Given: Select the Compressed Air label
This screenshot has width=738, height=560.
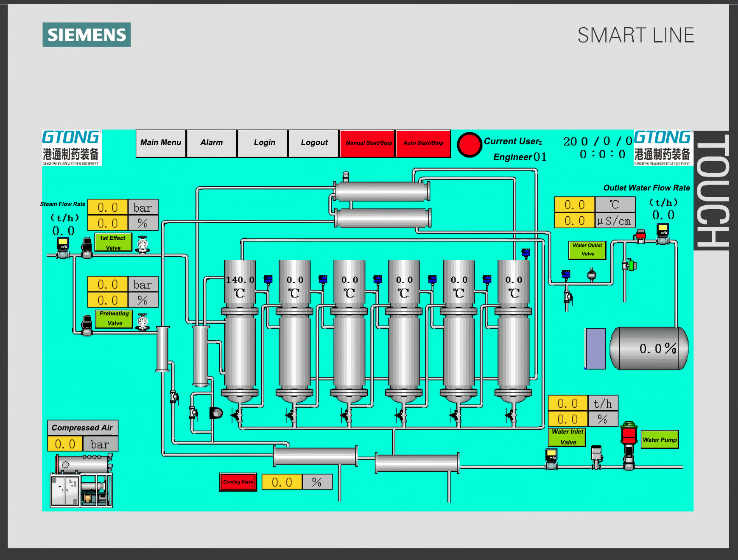Looking at the screenshot, I should [x=82, y=428].
